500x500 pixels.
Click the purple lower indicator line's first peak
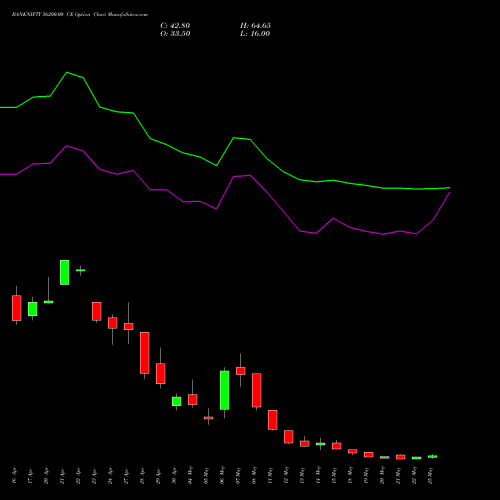click(x=67, y=146)
